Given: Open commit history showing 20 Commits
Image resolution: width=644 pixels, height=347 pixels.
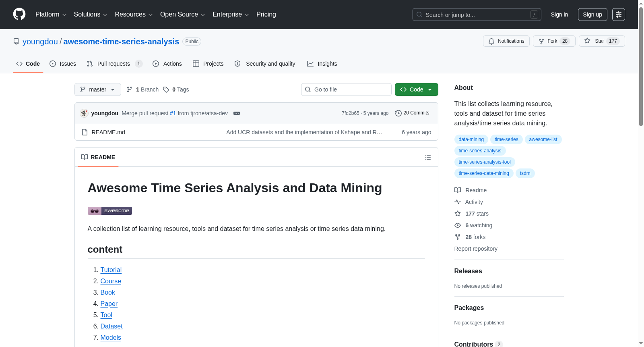Looking at the screenshot, I should coord(412,113).
